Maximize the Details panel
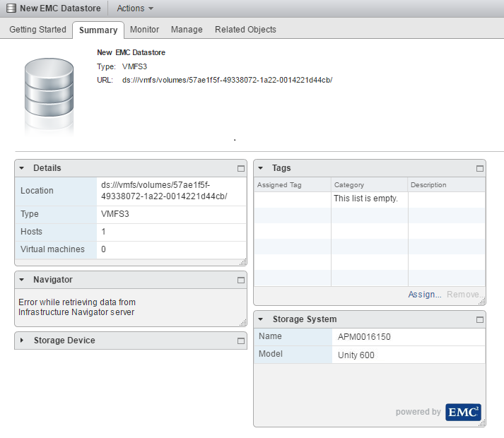Viewport: 504px width, 438px height. click(241, 169)
